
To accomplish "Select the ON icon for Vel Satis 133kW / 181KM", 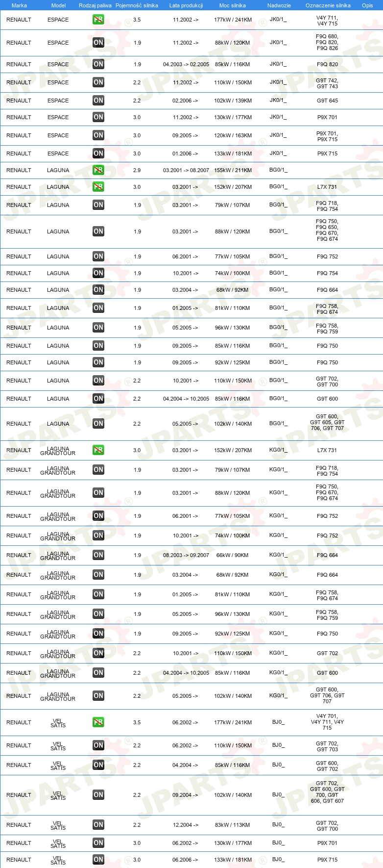I will click(x=98, y=860).
